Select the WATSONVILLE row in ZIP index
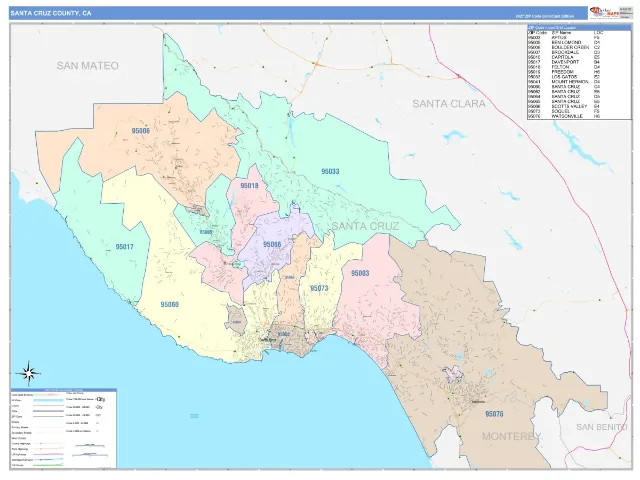 [x=579, y=116]
